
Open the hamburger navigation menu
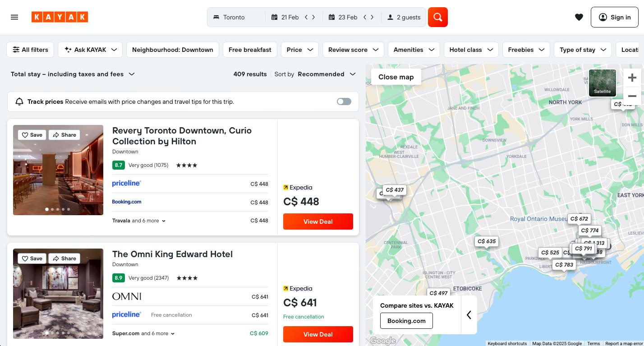point(14,17)
